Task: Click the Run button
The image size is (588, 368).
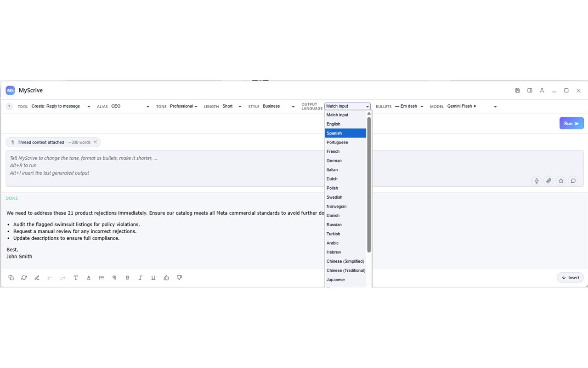Action: coord(571,123)
